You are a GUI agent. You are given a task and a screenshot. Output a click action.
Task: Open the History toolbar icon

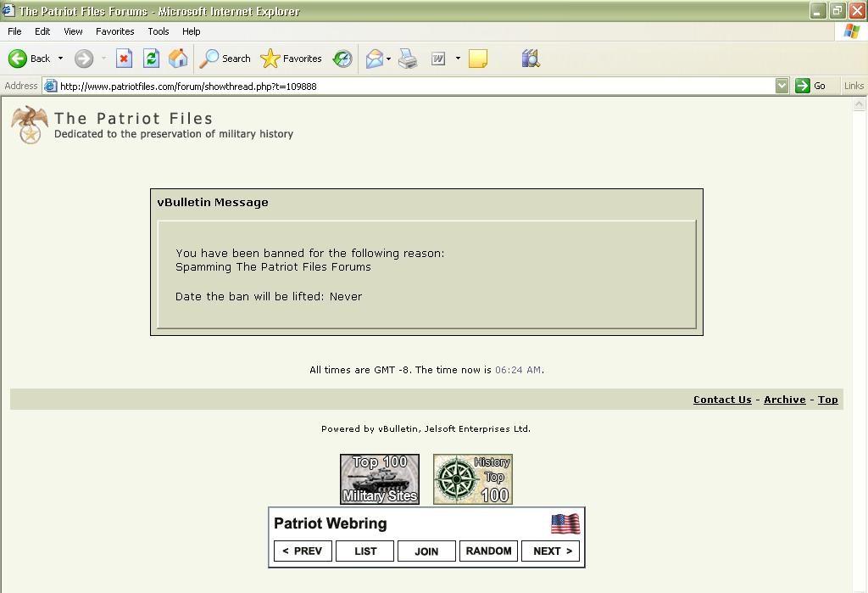tap(342, 59)
